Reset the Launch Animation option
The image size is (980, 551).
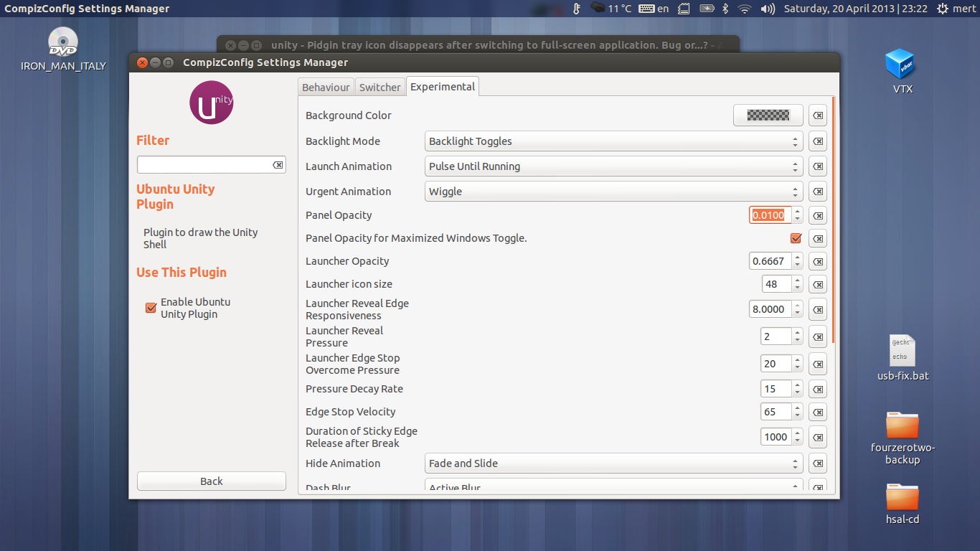[818, 166]
